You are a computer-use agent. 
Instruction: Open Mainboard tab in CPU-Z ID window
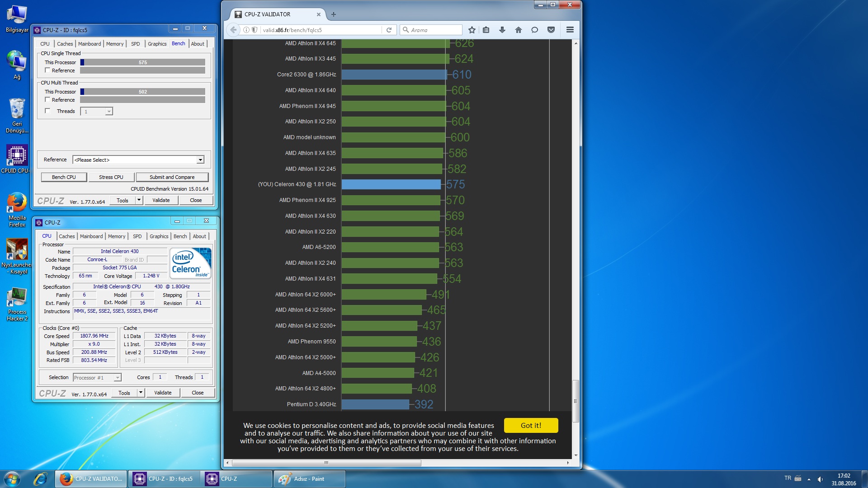(x=90, y=44)
